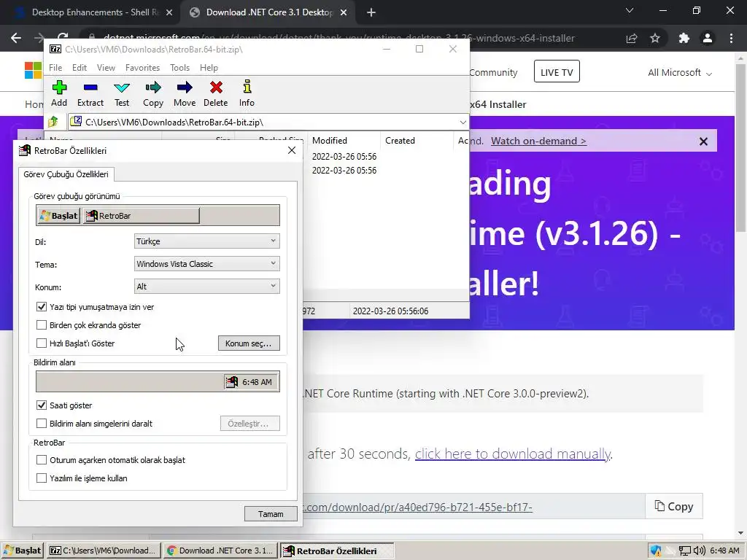The width and height of the screenshot is (747, 560).
Task: Open the Chrome extensions puzzle icon
Action: click(684, 38)
